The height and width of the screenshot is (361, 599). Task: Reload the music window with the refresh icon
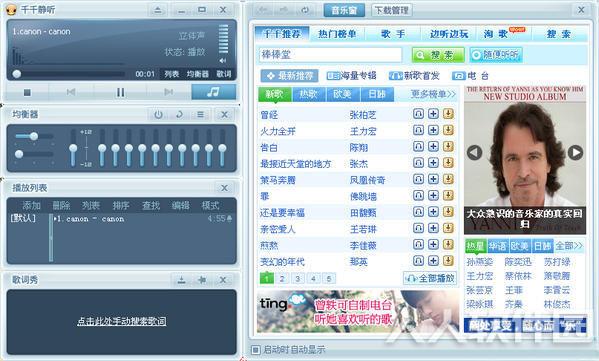[x=304, y=10]
